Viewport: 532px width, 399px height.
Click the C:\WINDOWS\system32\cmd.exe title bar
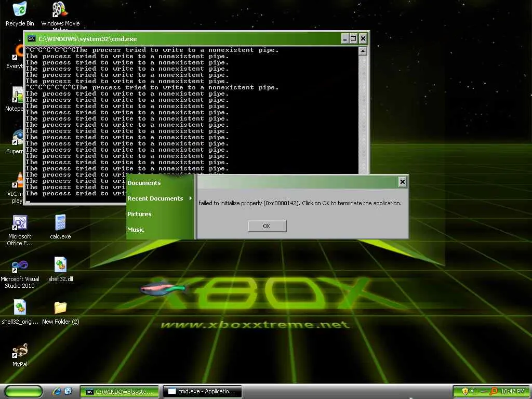coord(183,38)
